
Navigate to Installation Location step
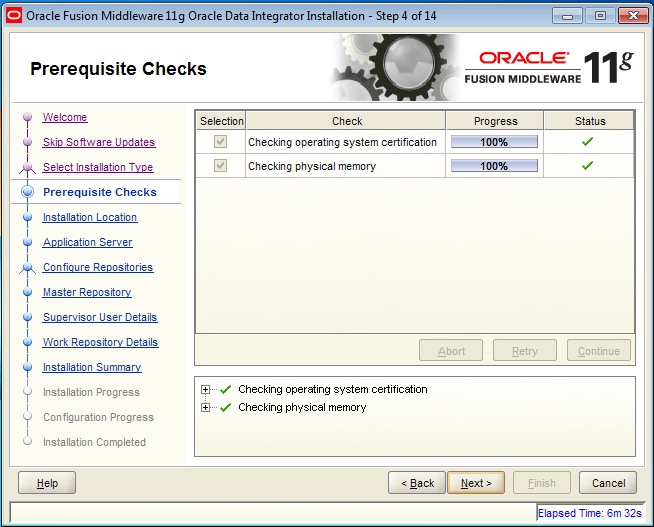click(x=90, y=217)
